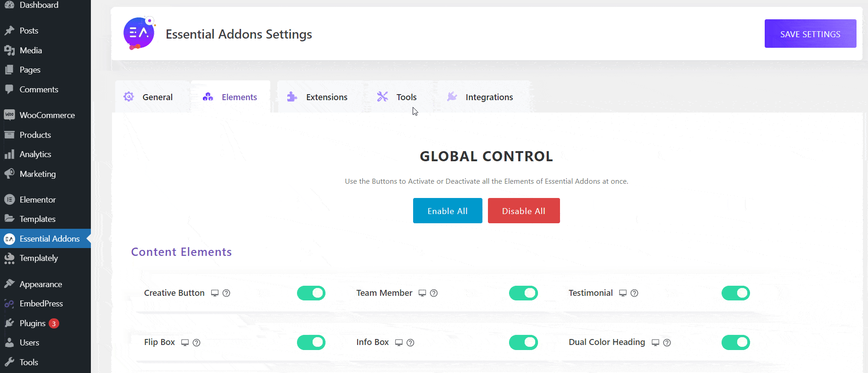Image resolution: width=868 pixels, height=373 pixels.
Task: Click the Dashboard icon in sidebar
Action: click(9, 5)
